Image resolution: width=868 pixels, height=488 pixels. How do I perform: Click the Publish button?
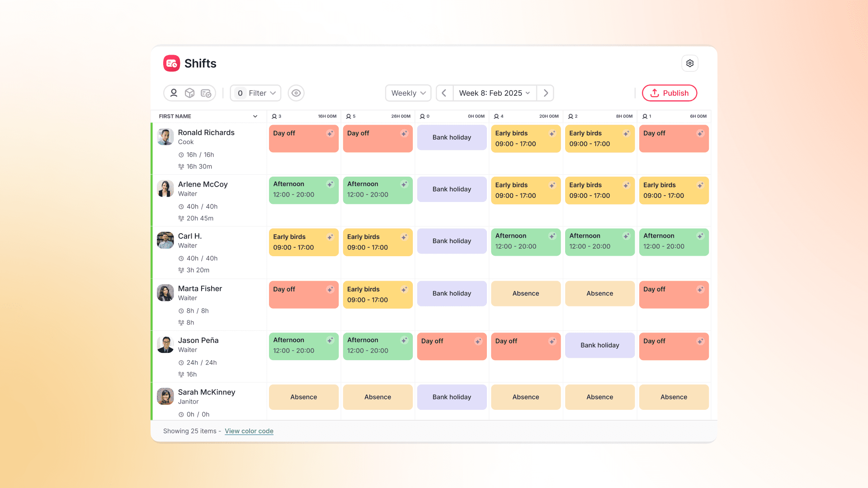coord(669,93)
